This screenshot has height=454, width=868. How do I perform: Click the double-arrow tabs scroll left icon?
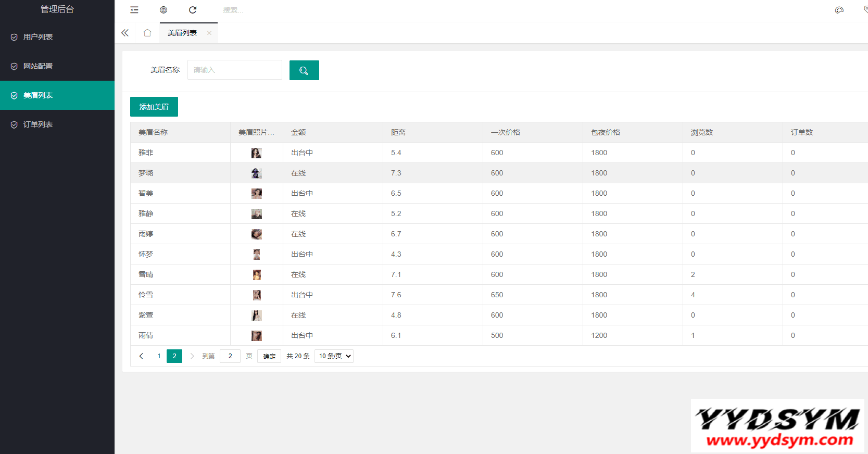tap(125, 33)
